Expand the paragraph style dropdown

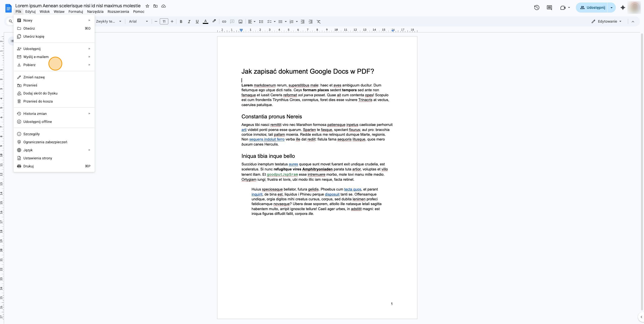point(109,21)
